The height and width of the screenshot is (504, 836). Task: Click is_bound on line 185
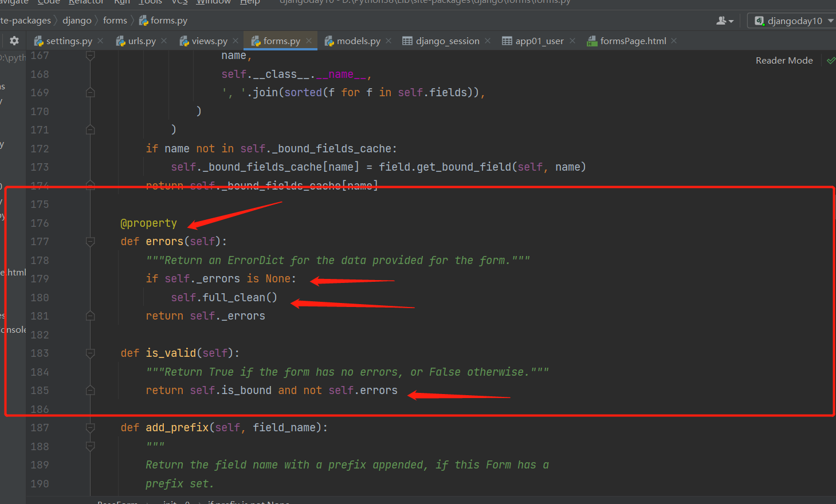[246, 391]
